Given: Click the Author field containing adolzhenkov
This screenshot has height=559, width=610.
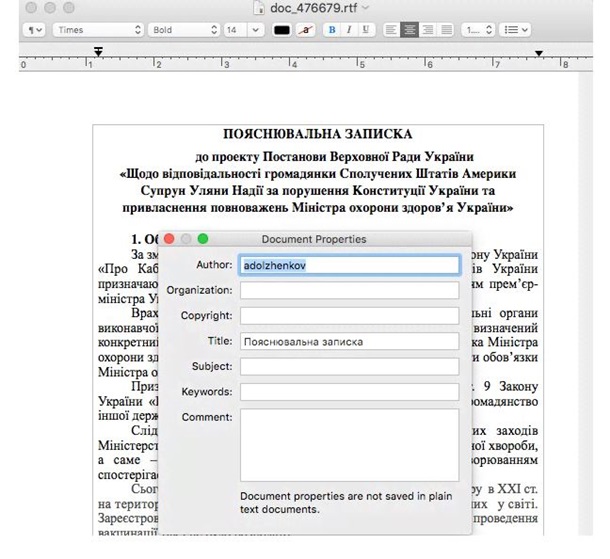Looking at the screenshot, I should [x=349, y=265].
